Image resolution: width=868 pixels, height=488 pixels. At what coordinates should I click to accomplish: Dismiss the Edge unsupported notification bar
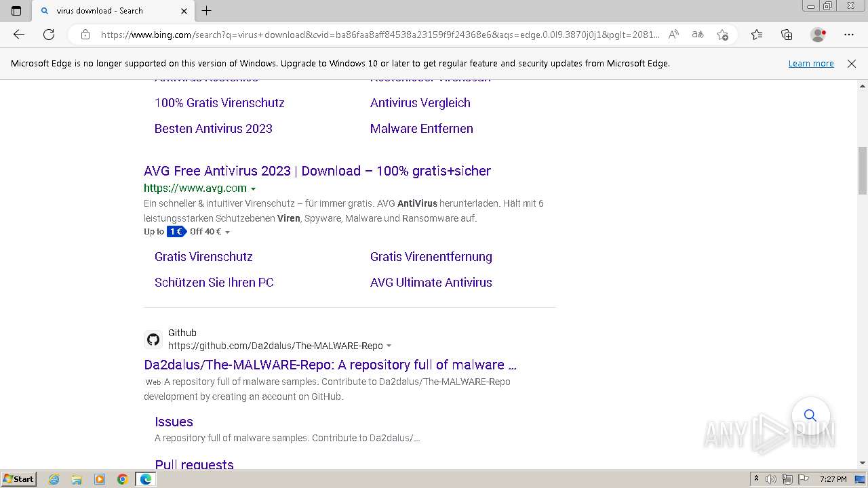pyautogui.click(x=852, y=64)
